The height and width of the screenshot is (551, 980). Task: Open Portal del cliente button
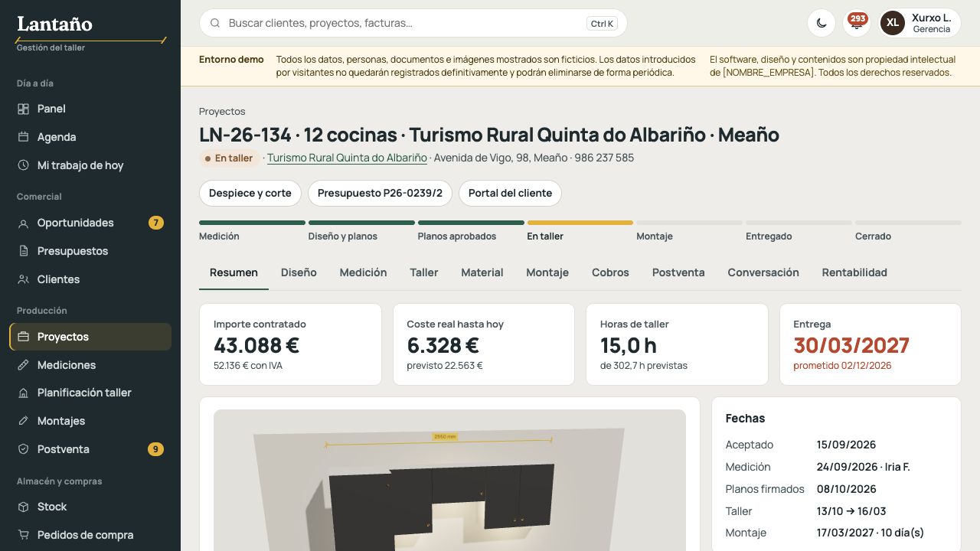(510, 193)
